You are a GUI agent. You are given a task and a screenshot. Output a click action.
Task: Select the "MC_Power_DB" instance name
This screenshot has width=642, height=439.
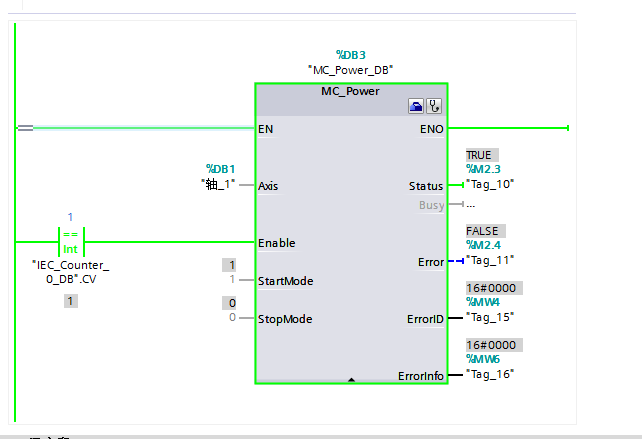(351, 69)
